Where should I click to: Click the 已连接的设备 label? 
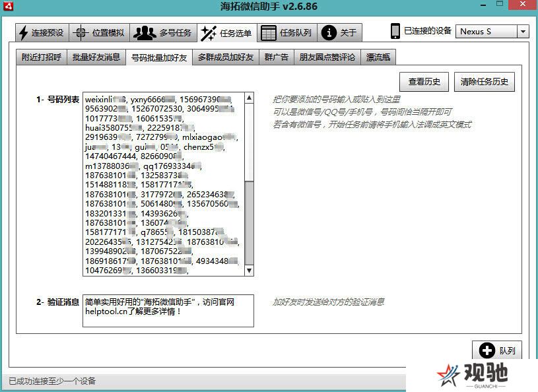428,31
